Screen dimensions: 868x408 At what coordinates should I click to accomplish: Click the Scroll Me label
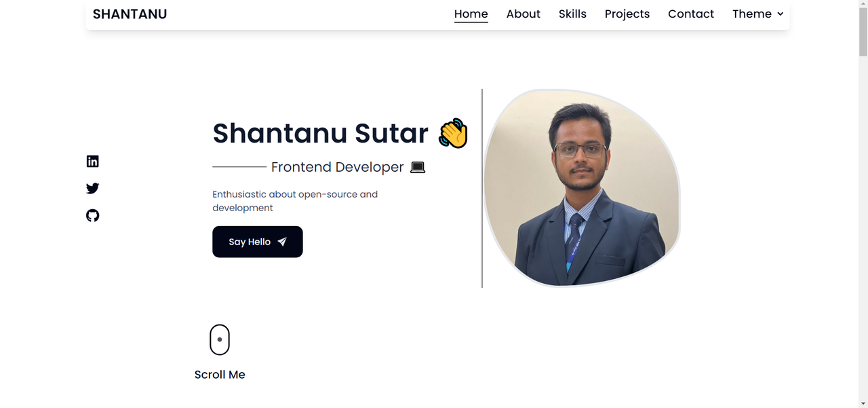click(x=220, y=375)
